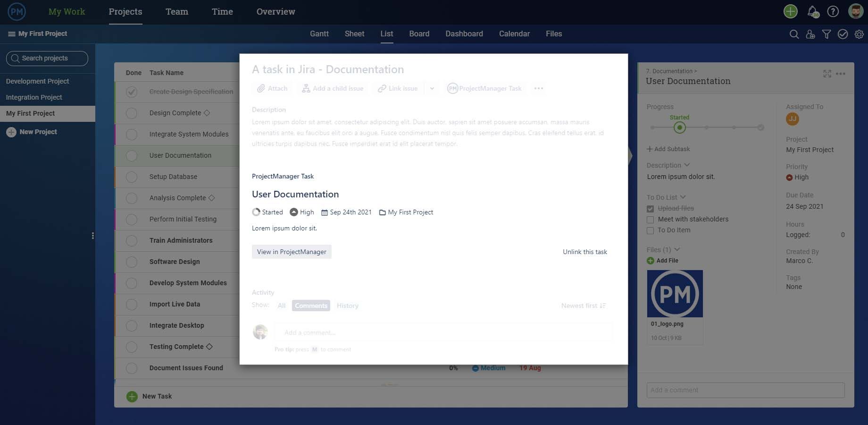Open the team members icon in toolbar
Image resolution: width=868 pixels, height=425 pixels.
[x=810, y=34]
